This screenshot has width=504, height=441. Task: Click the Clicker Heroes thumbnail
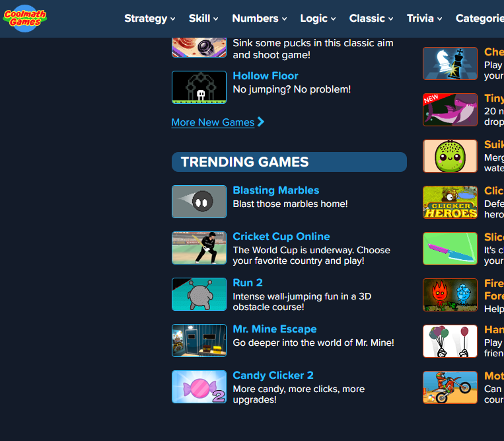point(450,202)
